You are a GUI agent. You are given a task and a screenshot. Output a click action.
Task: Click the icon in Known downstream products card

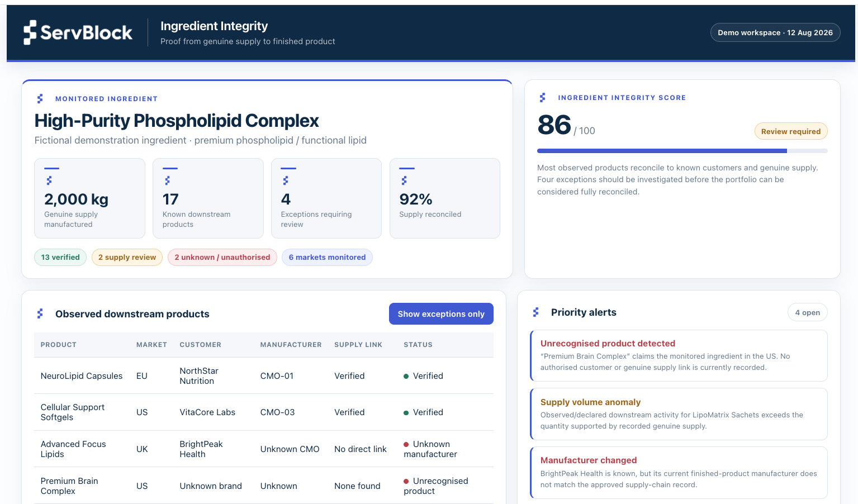pos(167,180)
